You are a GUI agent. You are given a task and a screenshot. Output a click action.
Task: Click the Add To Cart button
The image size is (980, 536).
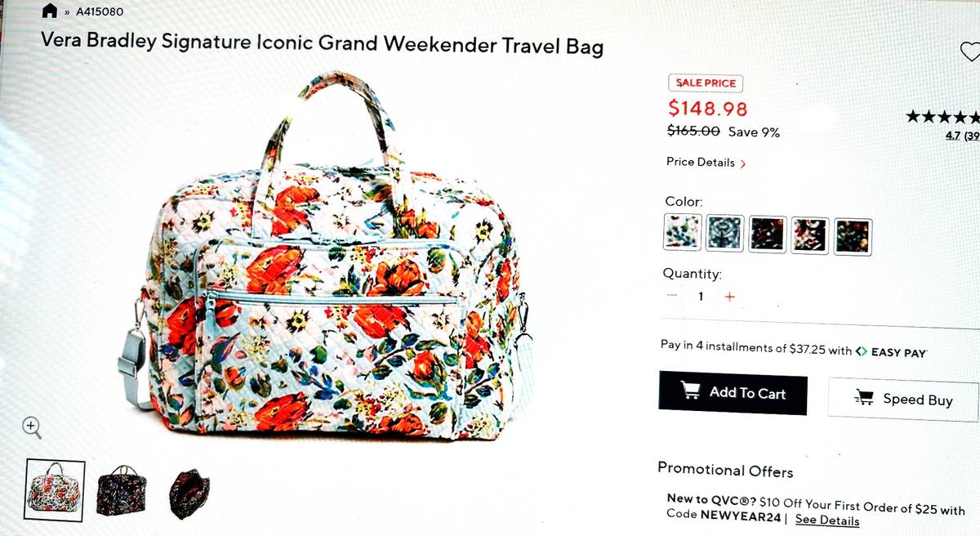(733, 392)
